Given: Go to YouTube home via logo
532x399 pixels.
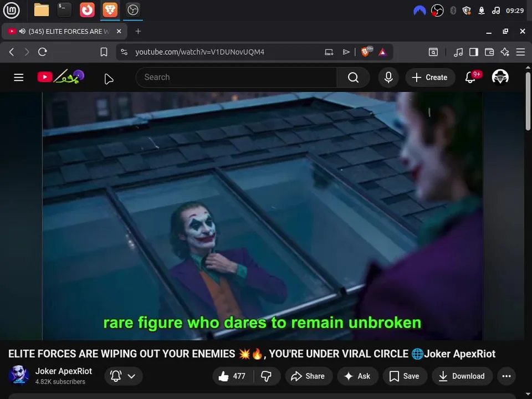Looking at the screenshot, I should [x=61, y=77].
